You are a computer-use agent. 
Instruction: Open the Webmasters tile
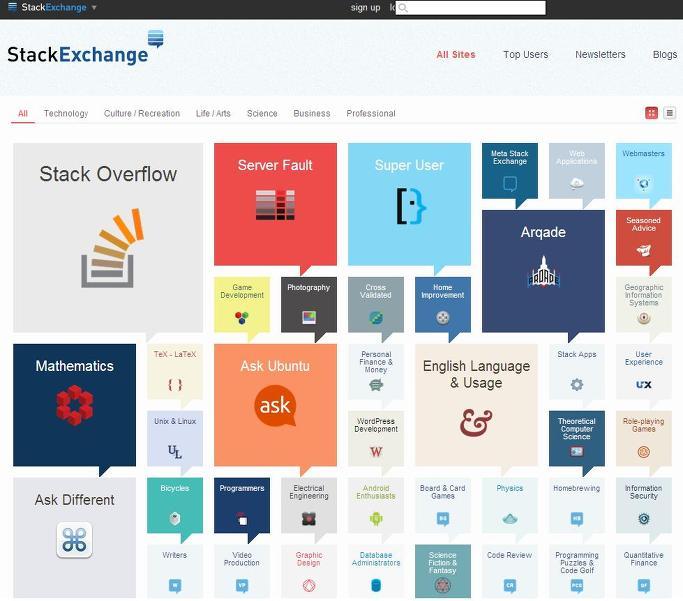pyautogui.click(x=644, y=171)
